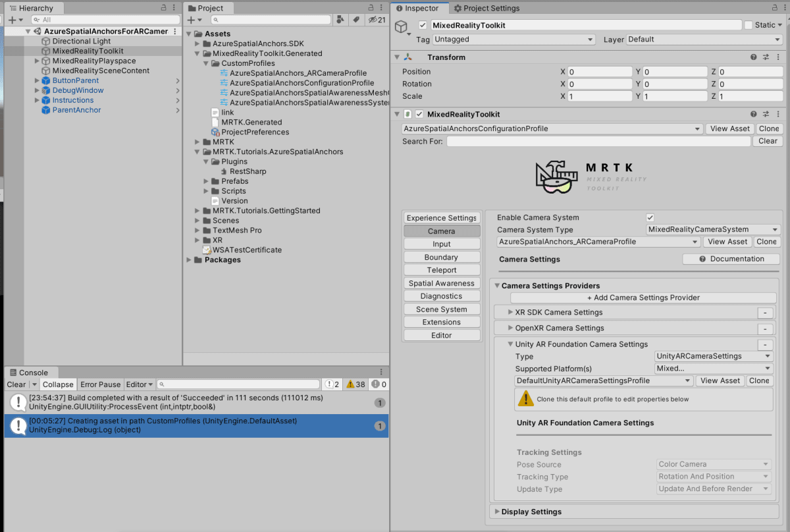Click the MixedRealityToolkit script icon
Viewport: 790px width, 532px height.
click(408, 114)
